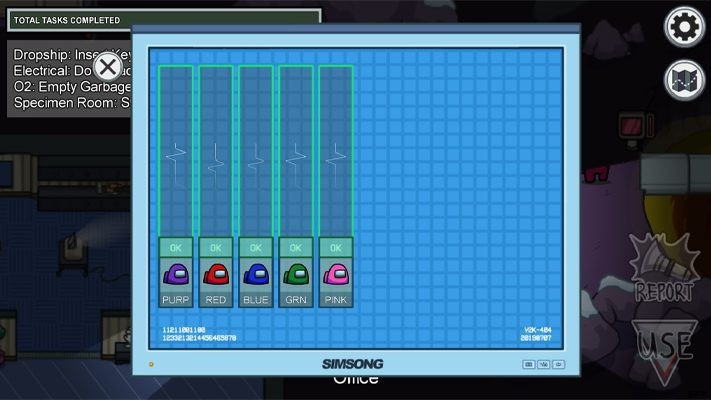Select the purple crewmate icon
Viewport: 711px width, 400px height.
tap(175, 274)
